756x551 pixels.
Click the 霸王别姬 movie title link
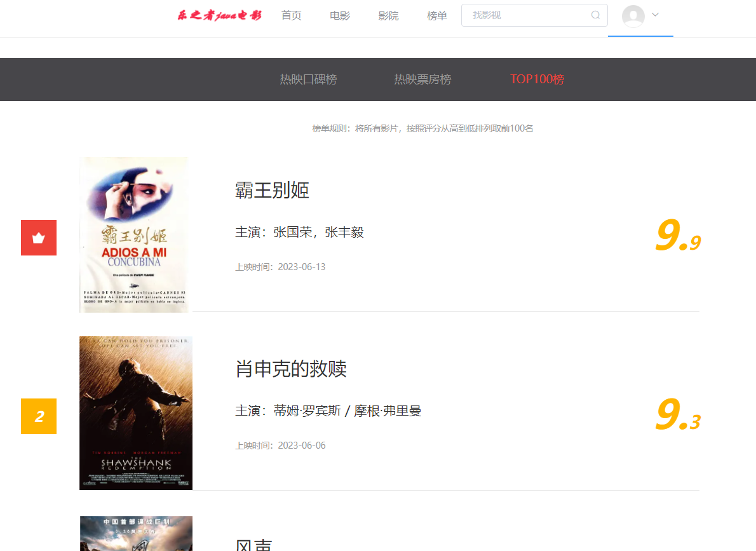click(x=272, y=190)
